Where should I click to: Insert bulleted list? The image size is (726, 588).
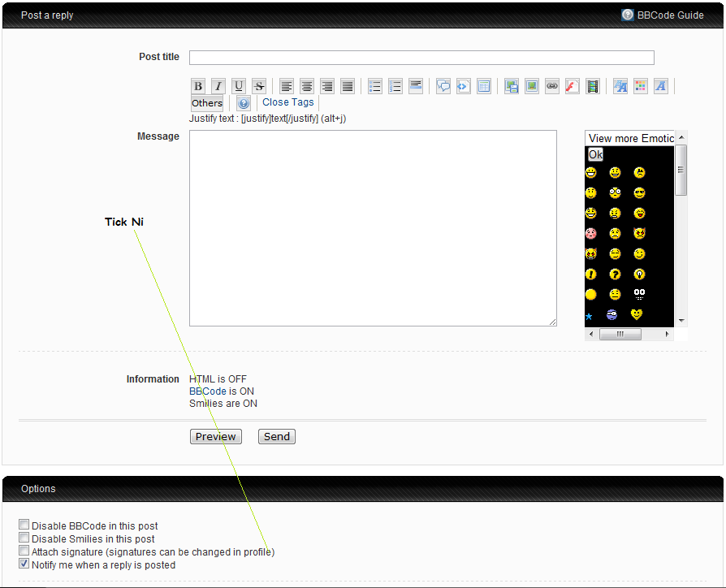point(375,86)
